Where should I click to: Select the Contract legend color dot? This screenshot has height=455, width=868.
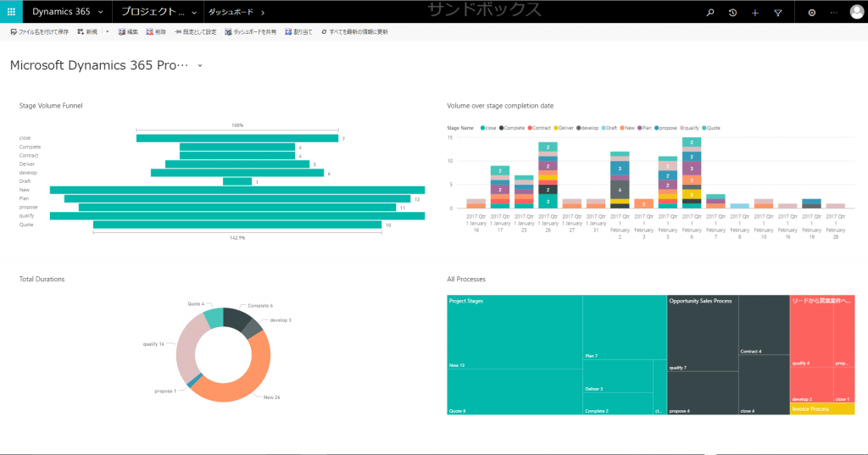(x=530, y=128)
